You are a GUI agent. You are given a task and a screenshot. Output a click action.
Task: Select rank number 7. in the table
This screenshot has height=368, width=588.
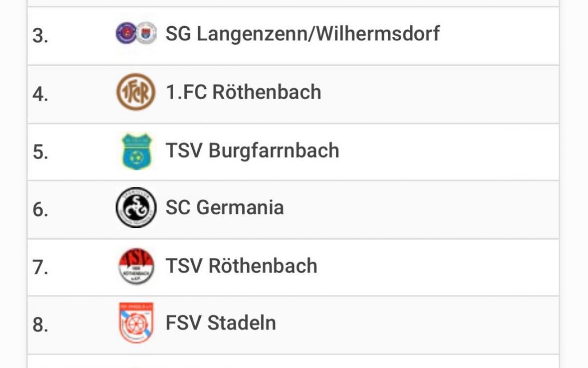pyautogui.click(x=40, y=268)
